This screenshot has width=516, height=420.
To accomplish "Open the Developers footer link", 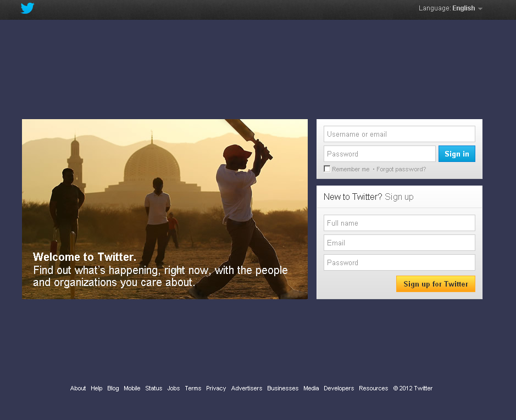I will 339,388.
